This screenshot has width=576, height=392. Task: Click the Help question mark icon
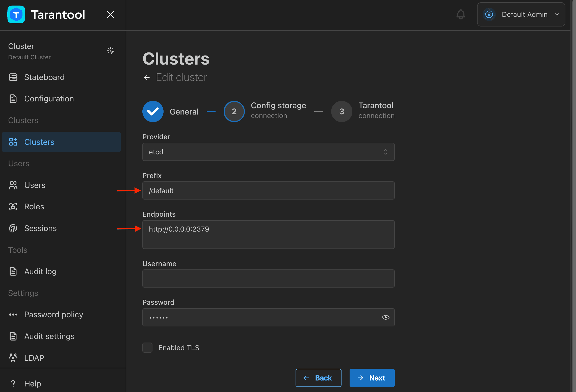[13, 384]
